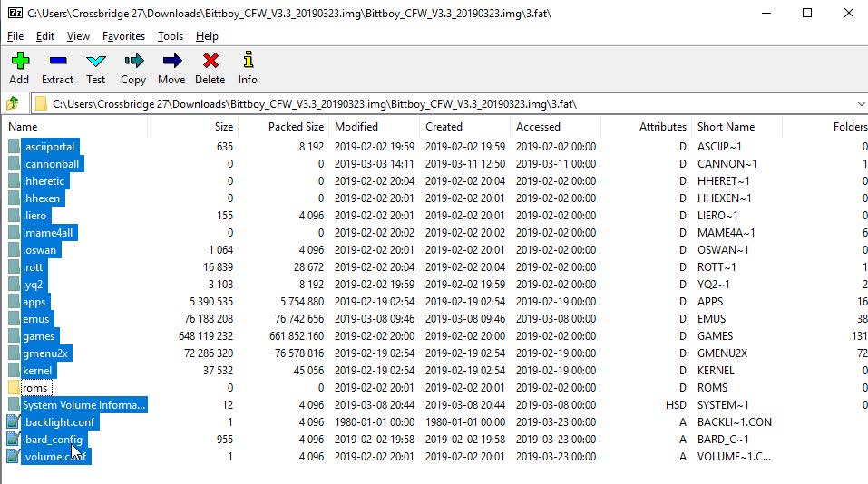Sort by Modified column header
The image size is (868, 484).
pos(375,127)
